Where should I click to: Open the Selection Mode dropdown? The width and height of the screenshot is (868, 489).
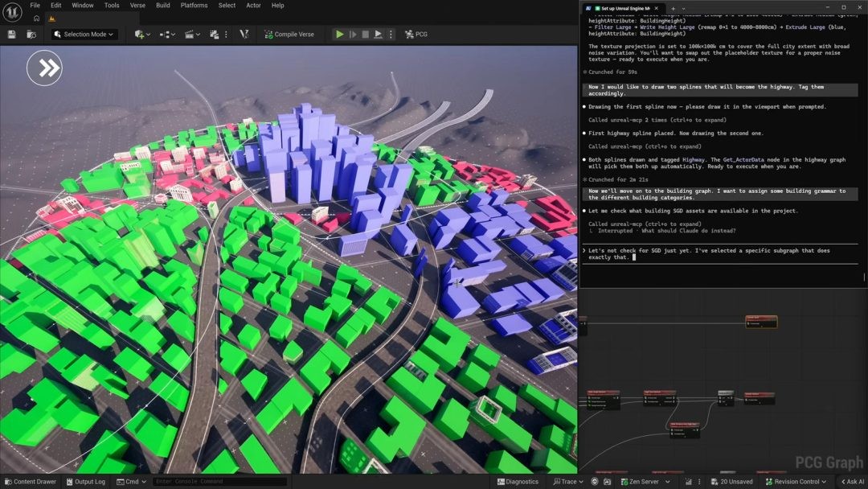tap(84, 35)
